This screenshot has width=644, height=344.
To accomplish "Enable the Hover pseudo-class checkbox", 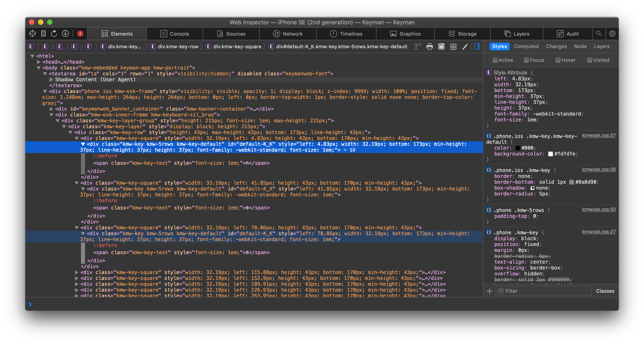I will pos(558,60).
